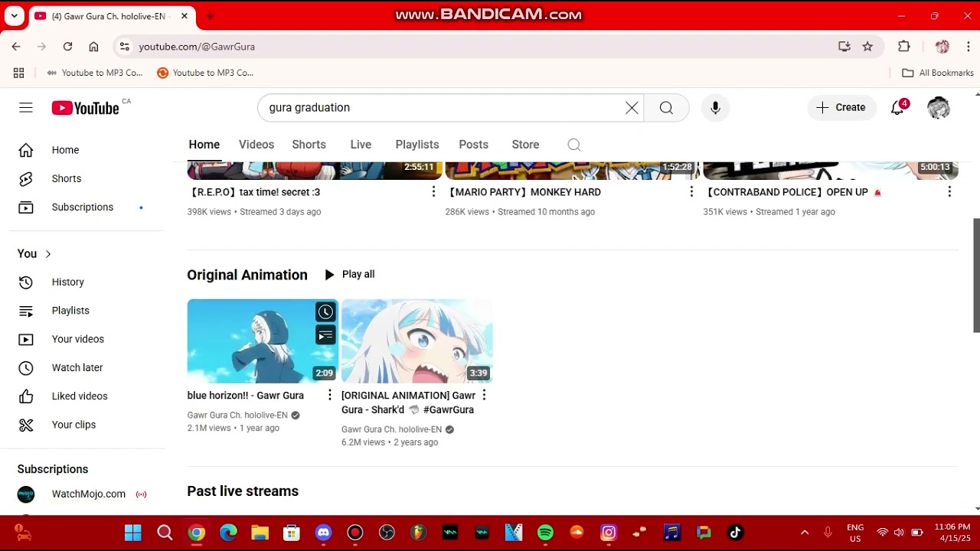Switch to the Posts tab
The height and width of the screenshot is (551, 980).
tap(473, 145)
